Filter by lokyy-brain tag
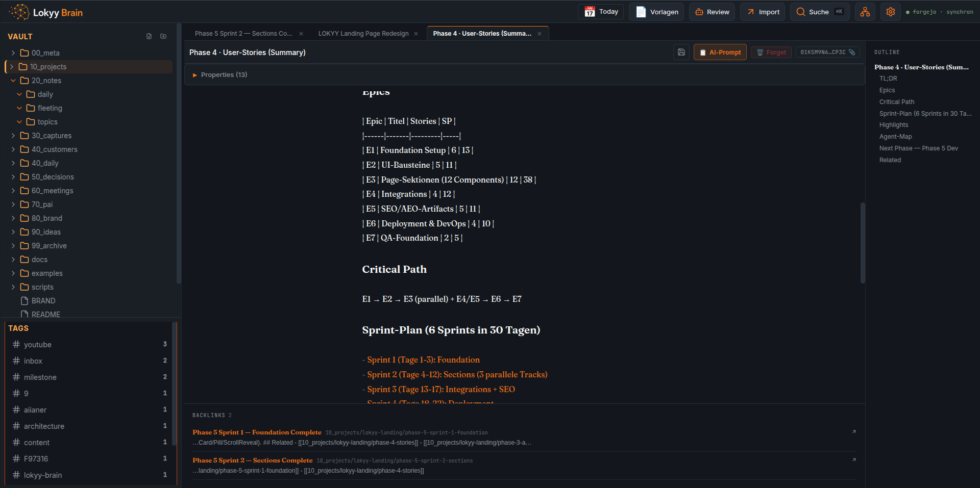The height and width of the screenshot is (488, 980). coord(90,475)
